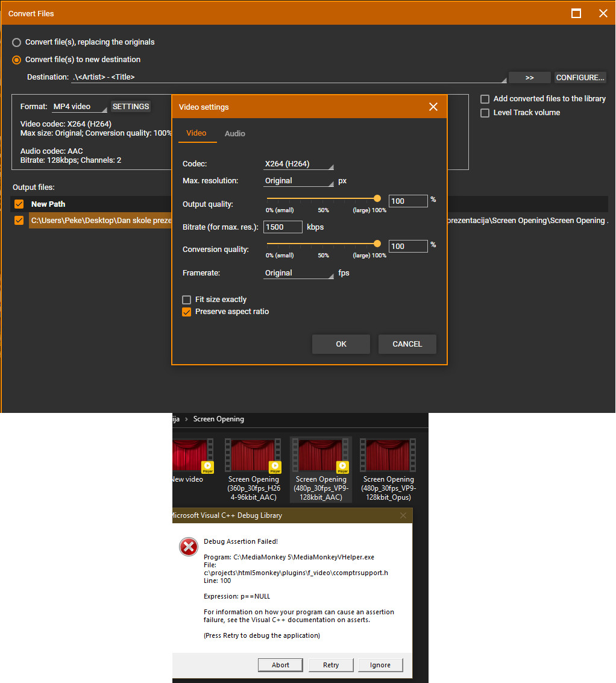Expand the Max. resolution dropdown
616x683 pixels.
point(298,181)
